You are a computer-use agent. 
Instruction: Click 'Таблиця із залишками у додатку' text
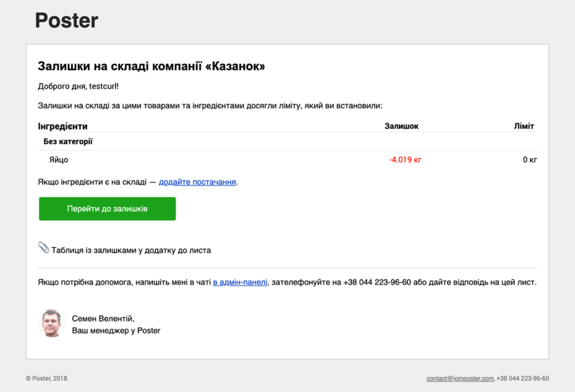coord(131,251)
